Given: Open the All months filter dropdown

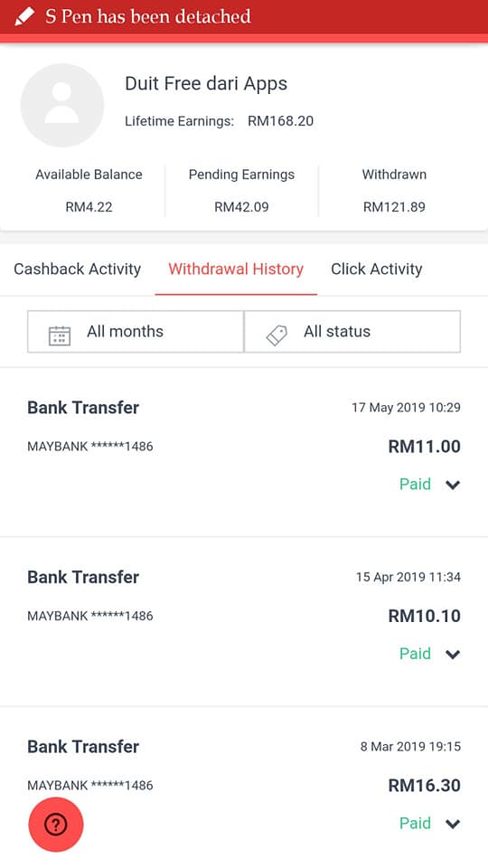Looking at the screenshot, I should [136, 332].
